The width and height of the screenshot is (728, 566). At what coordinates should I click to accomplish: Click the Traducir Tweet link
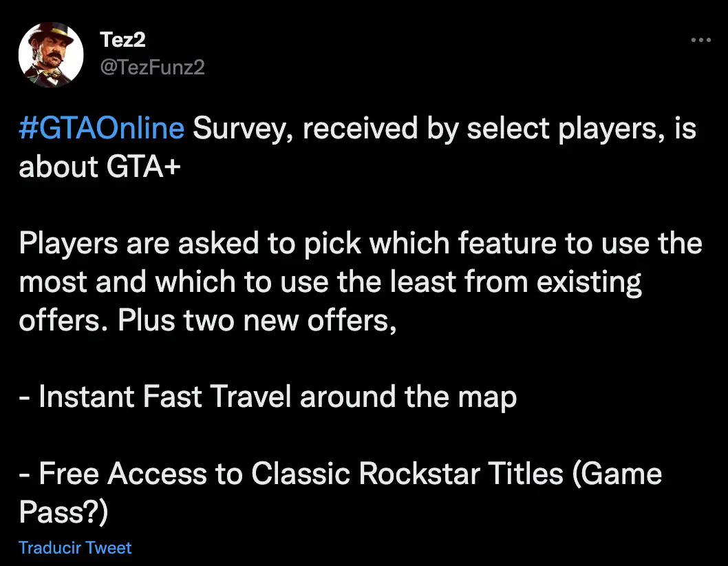(x=75, y=548)
